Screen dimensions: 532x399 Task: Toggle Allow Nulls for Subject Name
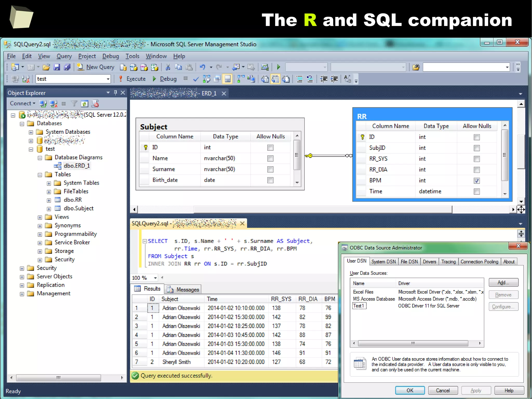click(x=270, y=159)
